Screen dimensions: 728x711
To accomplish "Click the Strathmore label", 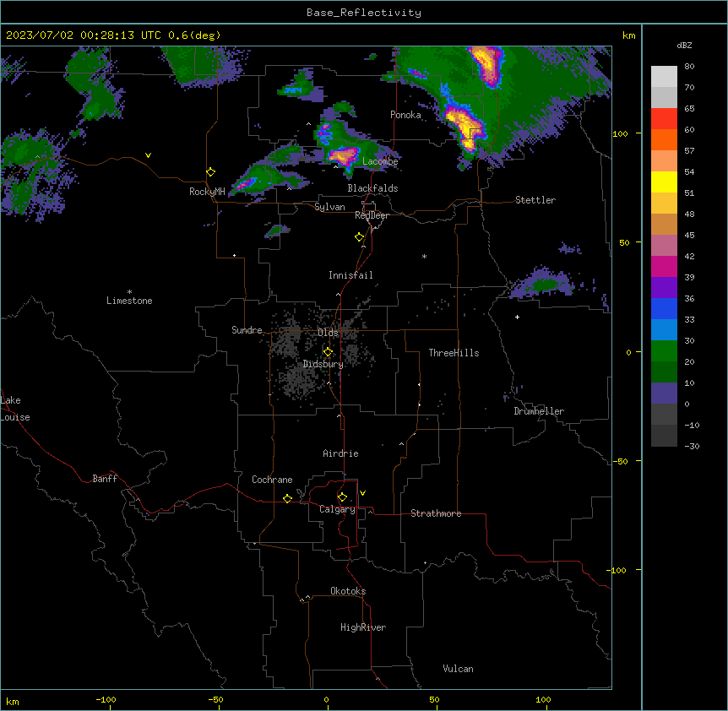I will coord(436,513).
